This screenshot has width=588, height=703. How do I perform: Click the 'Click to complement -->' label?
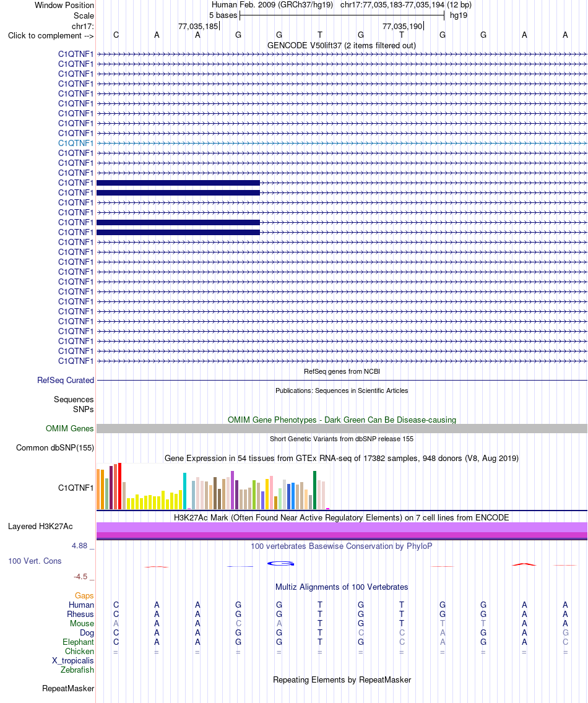pos(51,35)
